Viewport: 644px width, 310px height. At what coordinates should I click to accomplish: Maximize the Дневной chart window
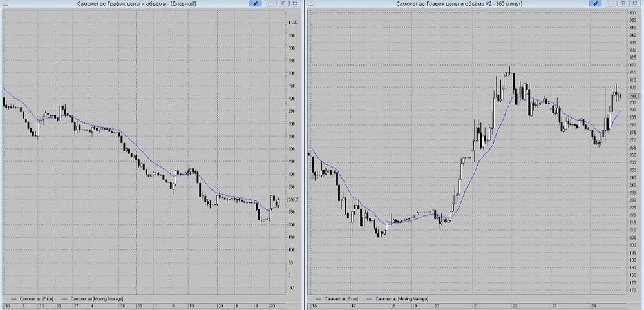(x=283, y=3)
